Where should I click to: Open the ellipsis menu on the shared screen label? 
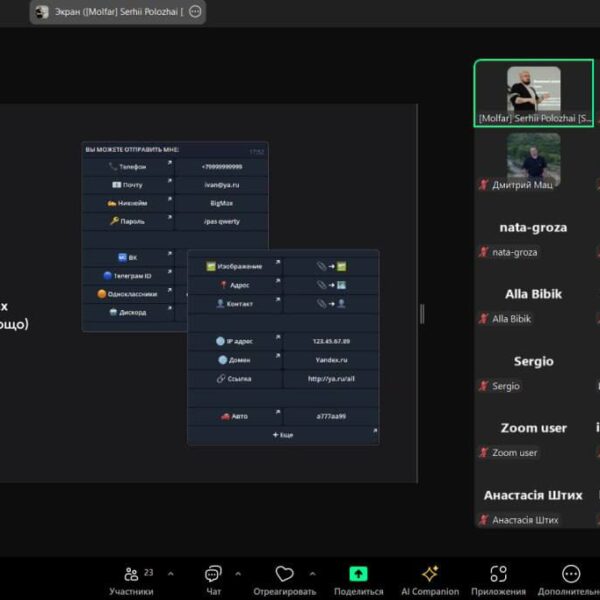(195, 12)
